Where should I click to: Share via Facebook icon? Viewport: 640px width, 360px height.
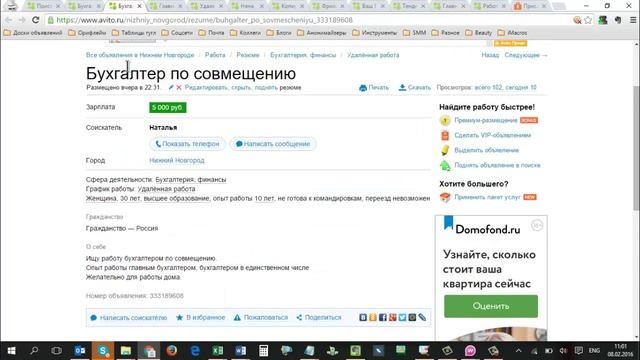[x=382, y=317]
